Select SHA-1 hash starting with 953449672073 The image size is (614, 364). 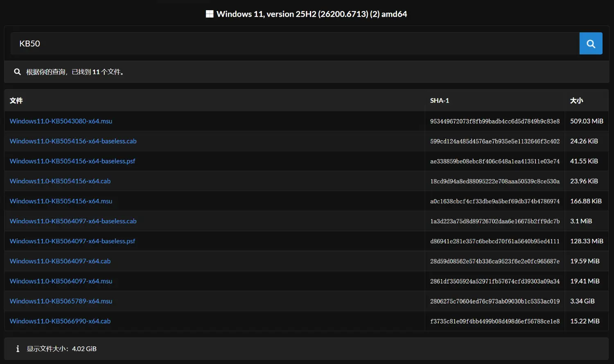click(x=495, y=121)
